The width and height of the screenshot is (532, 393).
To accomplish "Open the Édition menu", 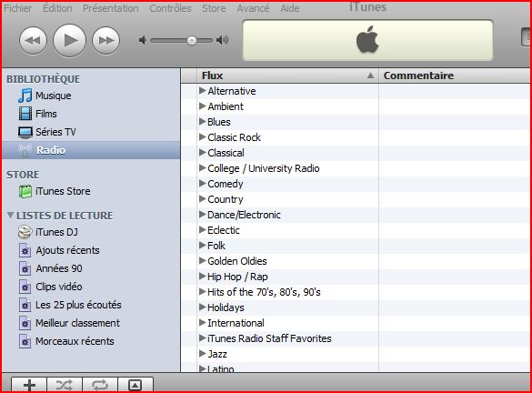I will coord(57,8).
